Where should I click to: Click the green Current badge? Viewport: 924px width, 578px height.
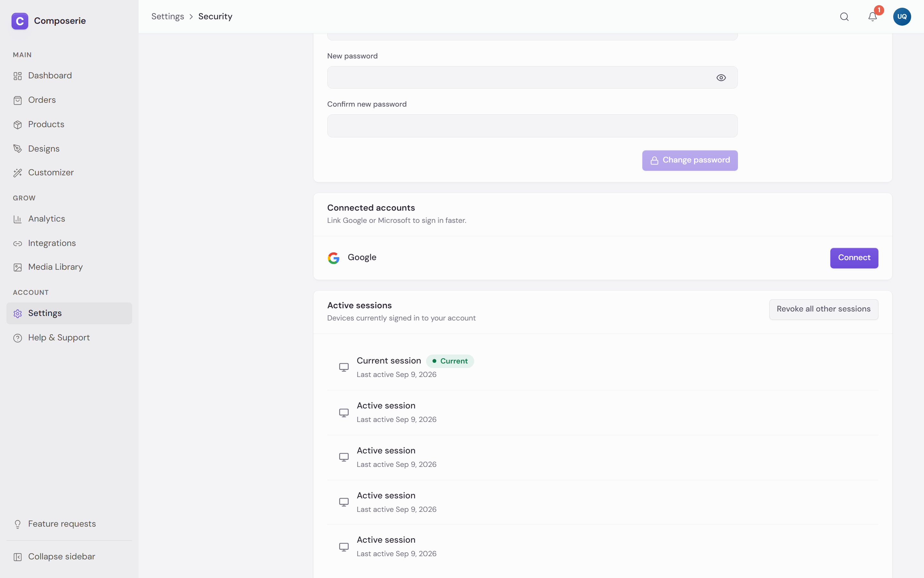pos(450,361)
